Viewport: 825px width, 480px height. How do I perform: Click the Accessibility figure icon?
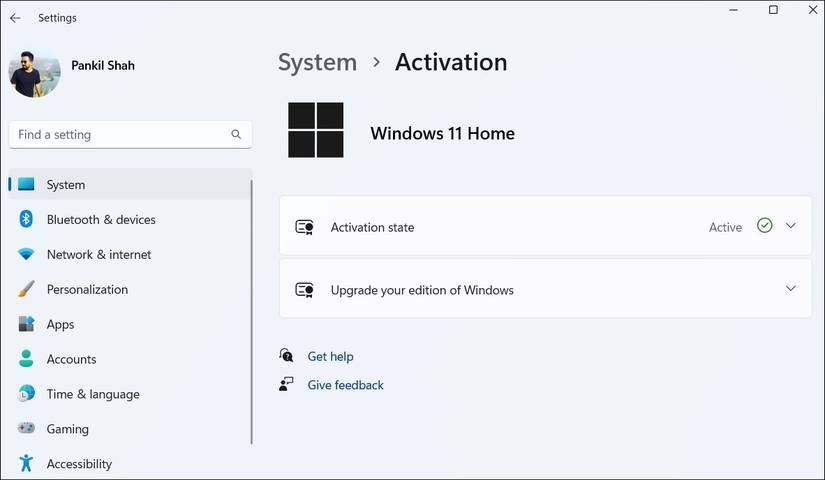coord(26,464)
